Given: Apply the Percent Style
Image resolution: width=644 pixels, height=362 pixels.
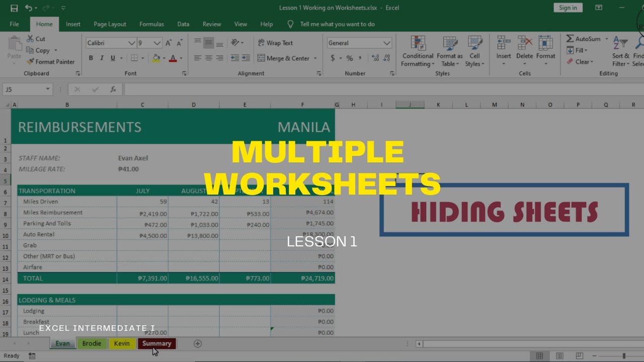Looking at the screenshot, I should (x=349, y=58).
